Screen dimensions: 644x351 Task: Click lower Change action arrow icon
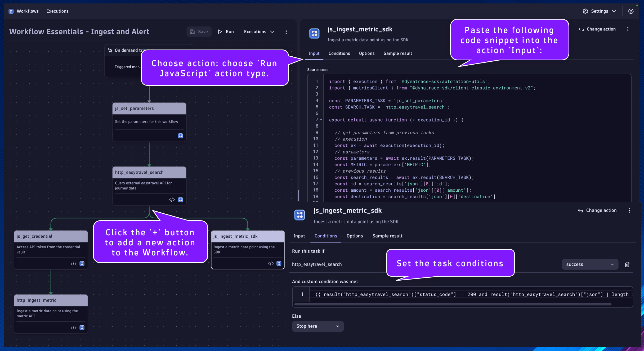tap(580, 210)
